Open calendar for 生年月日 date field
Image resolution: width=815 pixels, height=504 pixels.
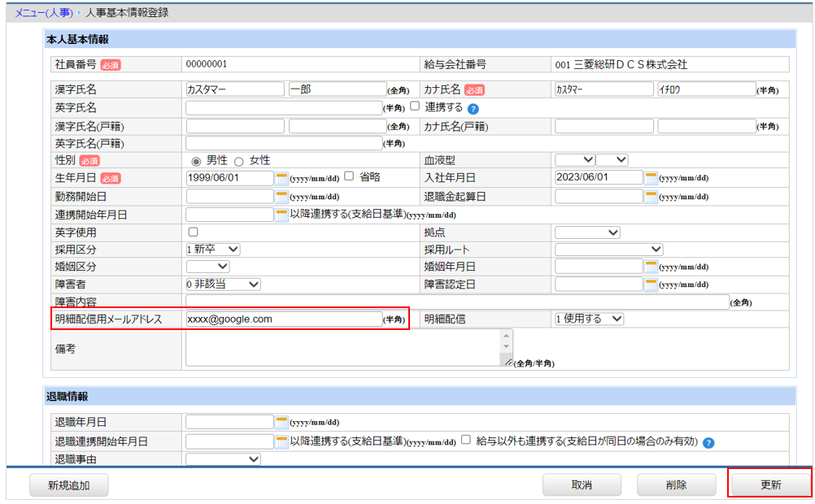coord(281,178)
